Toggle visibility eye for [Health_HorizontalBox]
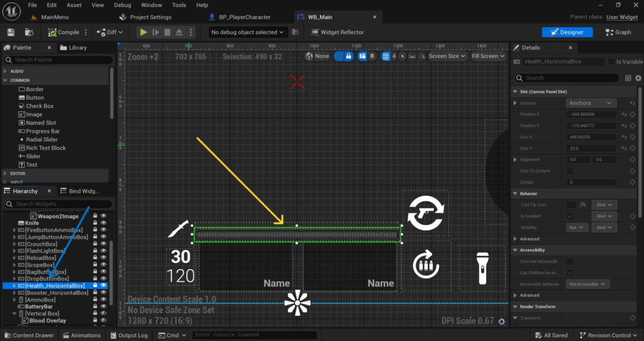 click(x=104, y=286)
